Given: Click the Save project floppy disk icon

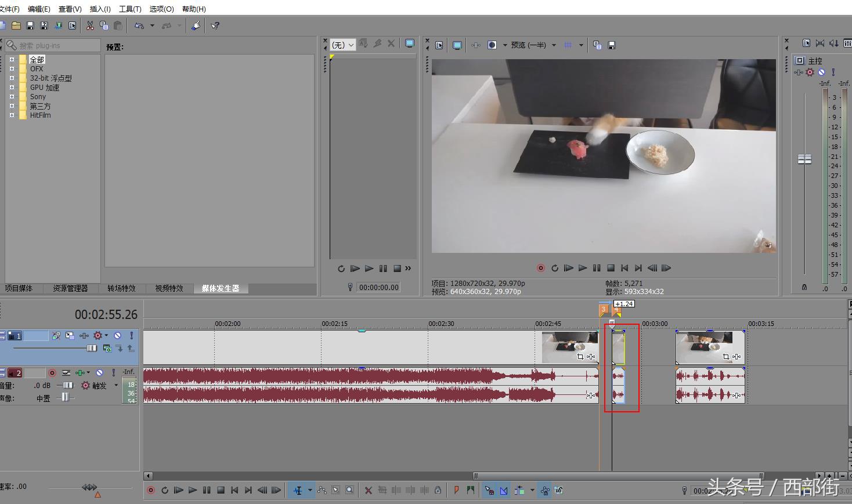Looking at the screenshot, I should tap(30, 26).
